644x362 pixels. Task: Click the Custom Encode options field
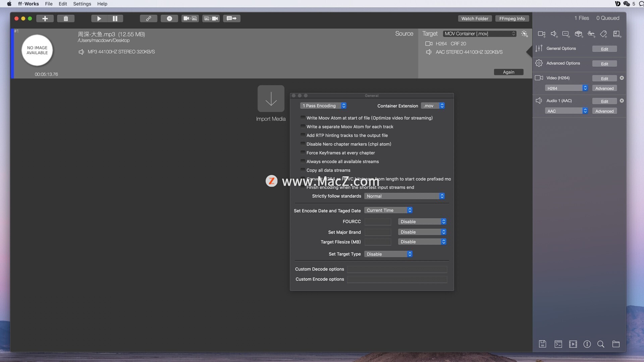coord(397,279)
